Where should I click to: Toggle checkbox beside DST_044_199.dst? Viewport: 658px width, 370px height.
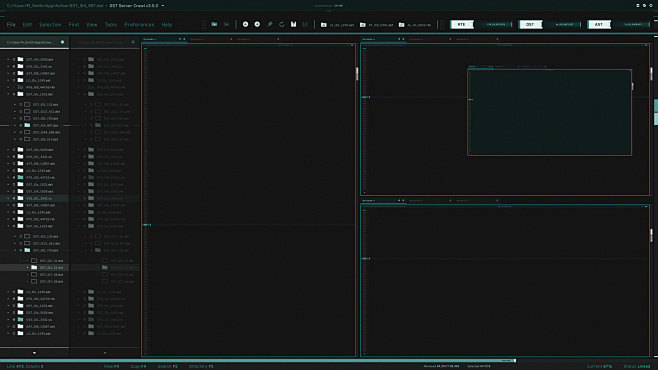coord(21,132)
